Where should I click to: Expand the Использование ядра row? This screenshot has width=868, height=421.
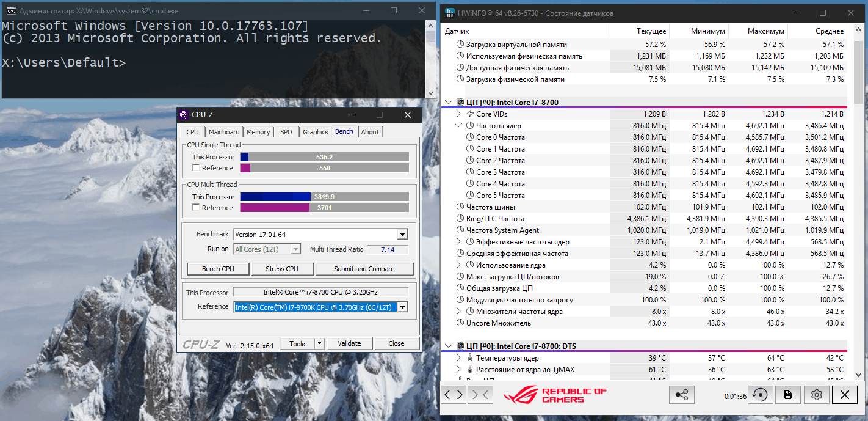click(x=459, y=265)
